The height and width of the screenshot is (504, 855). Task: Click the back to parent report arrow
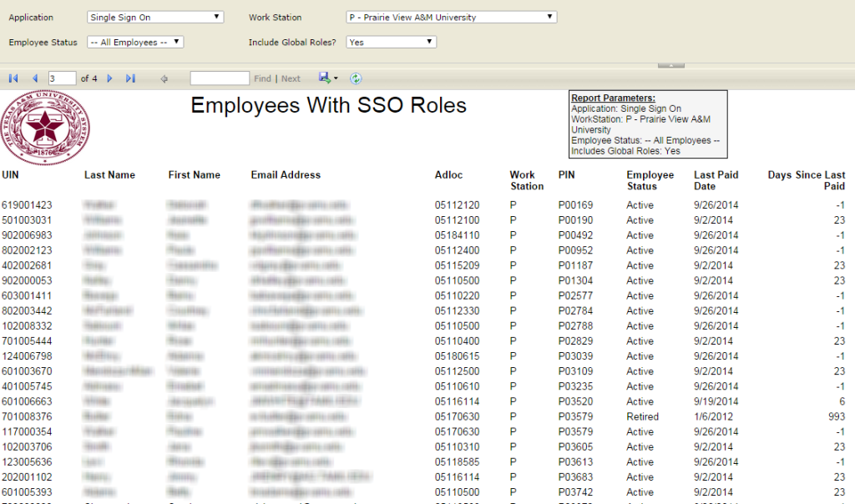(164, 78)
